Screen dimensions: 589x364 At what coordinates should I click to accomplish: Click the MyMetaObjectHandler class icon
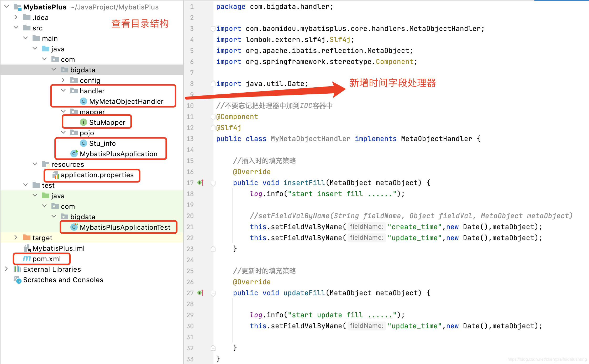(83, 101)
